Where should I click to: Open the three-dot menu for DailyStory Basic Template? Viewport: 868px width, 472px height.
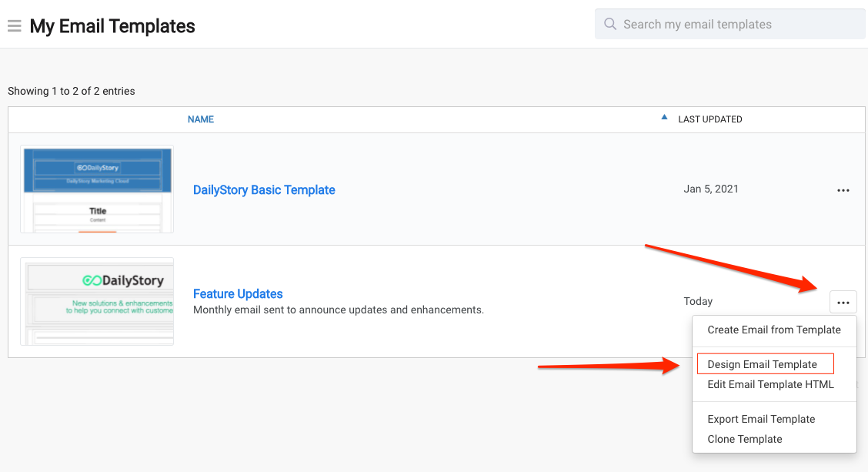[x=843, y=191]
